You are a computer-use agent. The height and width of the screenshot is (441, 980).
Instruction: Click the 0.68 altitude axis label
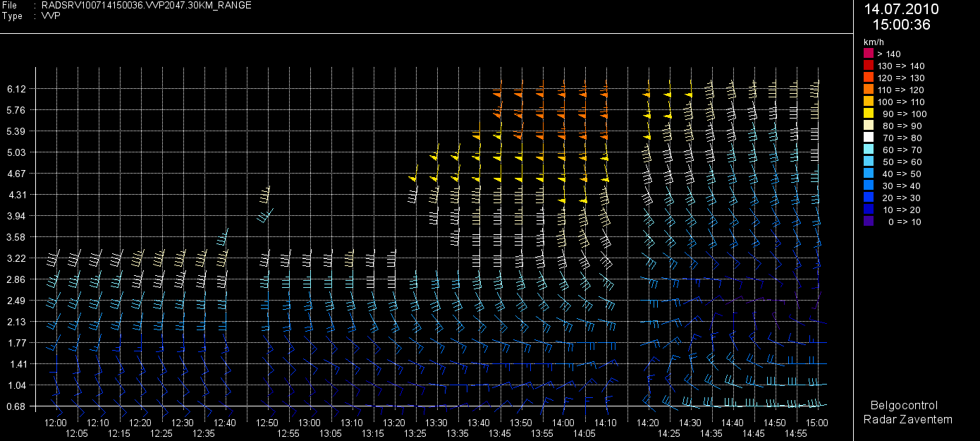coord(15,406)
